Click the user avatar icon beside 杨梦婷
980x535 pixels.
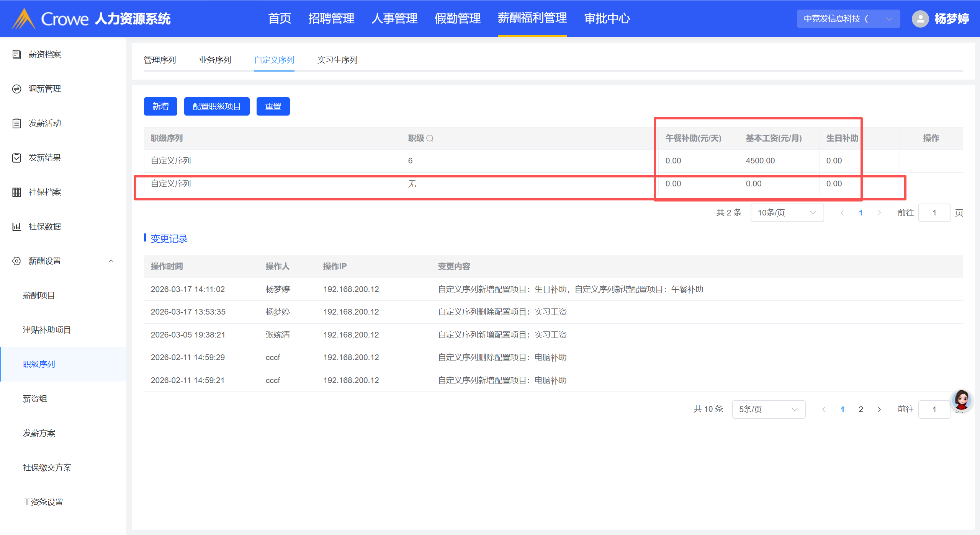click(x=920, y=19)
